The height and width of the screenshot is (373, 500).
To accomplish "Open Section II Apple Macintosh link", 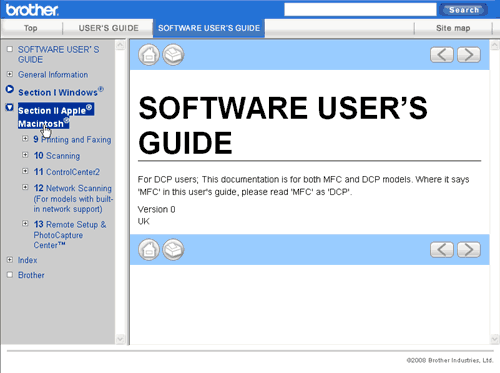I will [56, 116].
